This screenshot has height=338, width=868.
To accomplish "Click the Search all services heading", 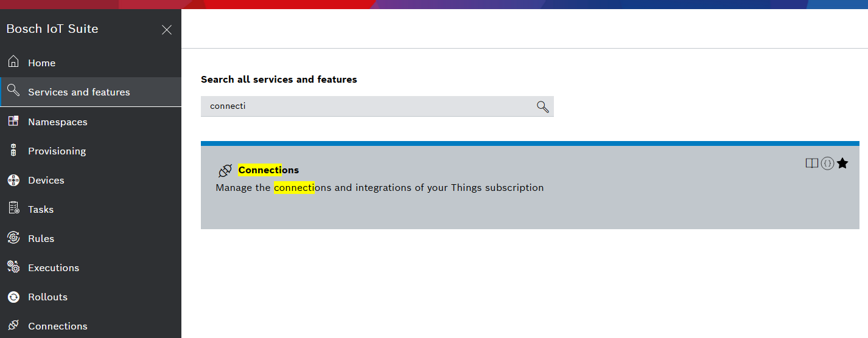I will tap(279, 80).
